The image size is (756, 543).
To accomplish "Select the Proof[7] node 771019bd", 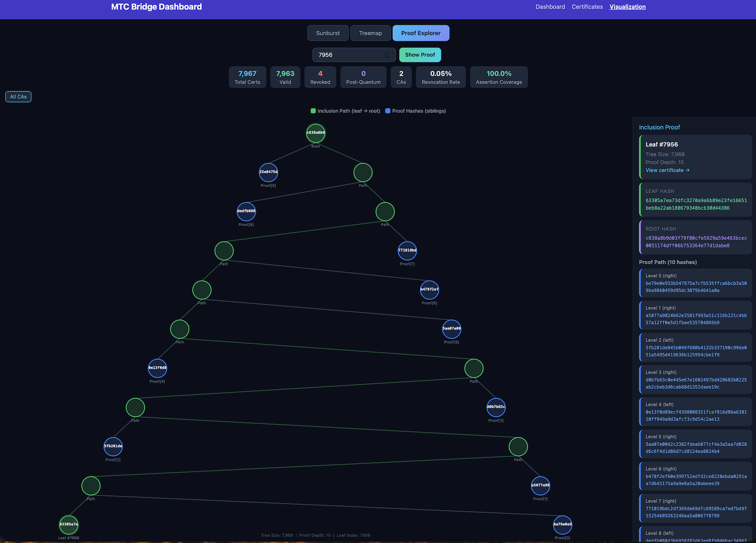I will tap(407, 250).
